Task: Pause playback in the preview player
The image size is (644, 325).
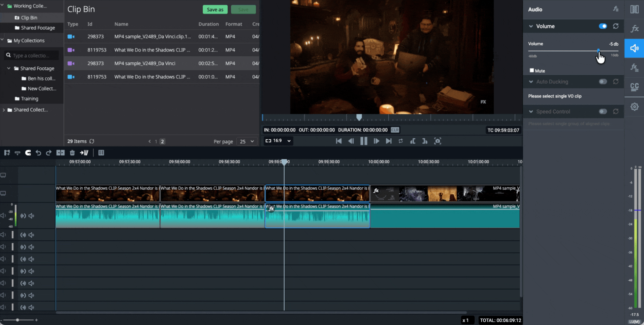Action: tap(364, 141)
